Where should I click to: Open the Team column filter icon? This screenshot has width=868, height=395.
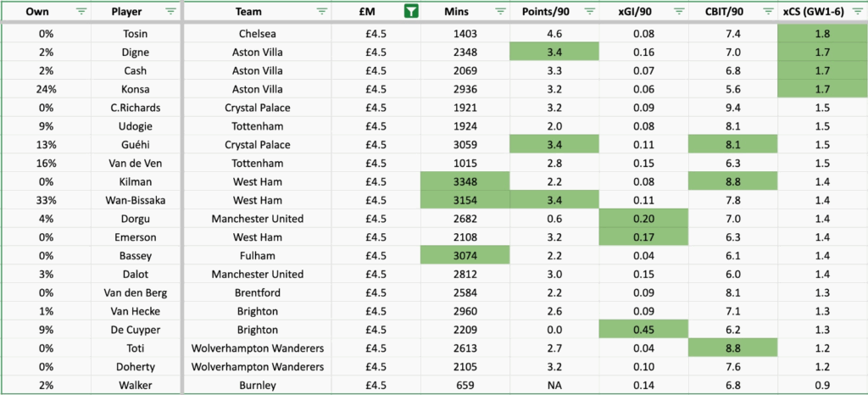coord(322,11)
